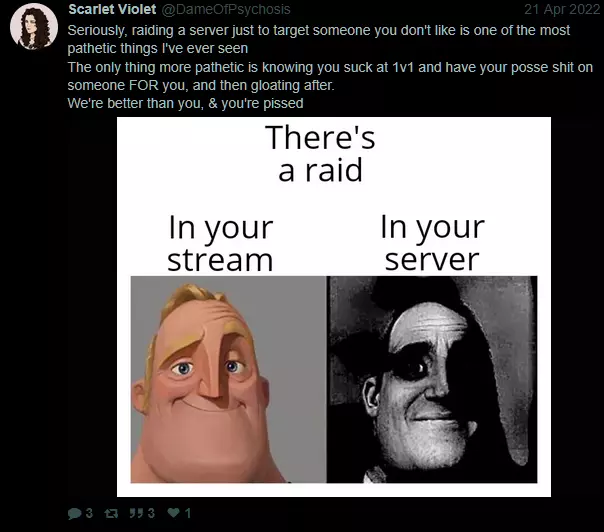Click the dark uncanny face right panel
The width and height of the screenshot is (604, 532).
432,379
